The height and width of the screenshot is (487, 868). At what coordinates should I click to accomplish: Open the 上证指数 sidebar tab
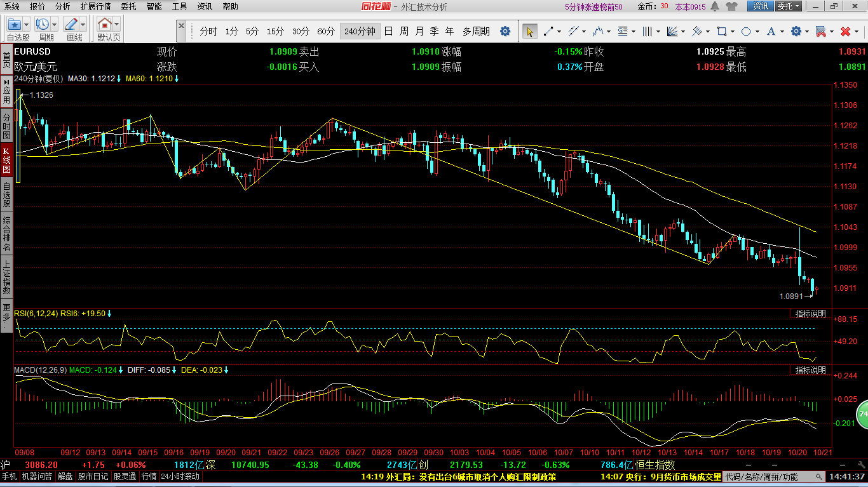click(x=6, y=277)
